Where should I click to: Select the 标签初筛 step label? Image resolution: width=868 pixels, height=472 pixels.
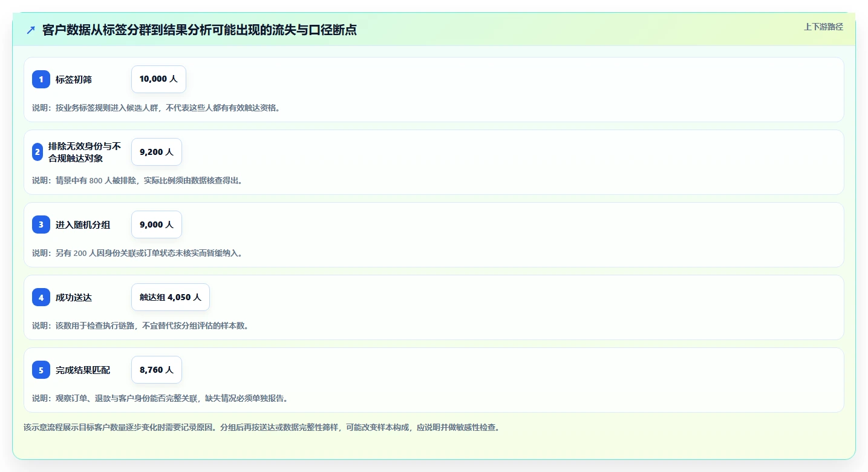74,79
